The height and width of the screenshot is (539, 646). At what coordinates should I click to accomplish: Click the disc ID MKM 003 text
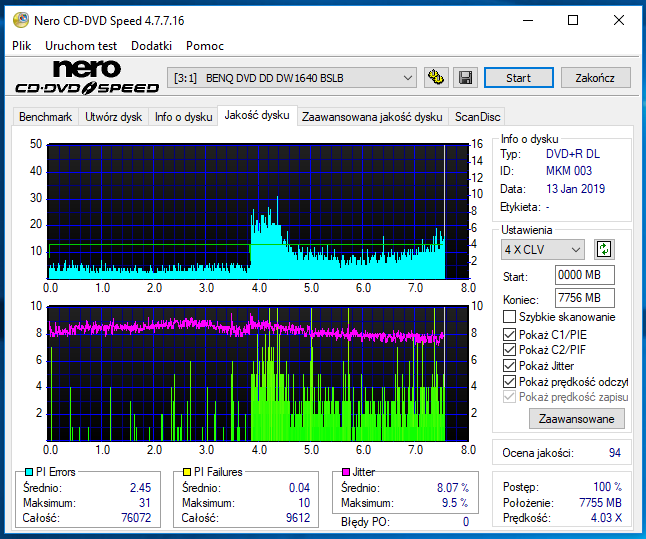click(x=569, y=171)
